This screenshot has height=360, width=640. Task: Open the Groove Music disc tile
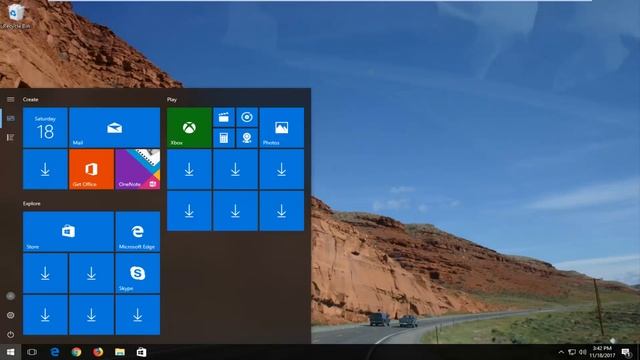(x=247, y=117)
